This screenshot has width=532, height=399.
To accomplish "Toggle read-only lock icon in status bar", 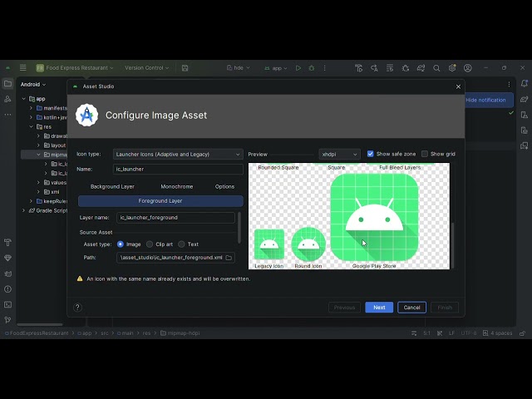I will [523, 333].
